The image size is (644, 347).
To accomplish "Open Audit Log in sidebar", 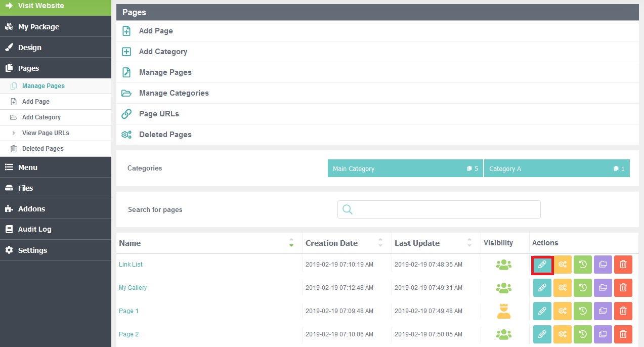I will (x=56, y=229).
